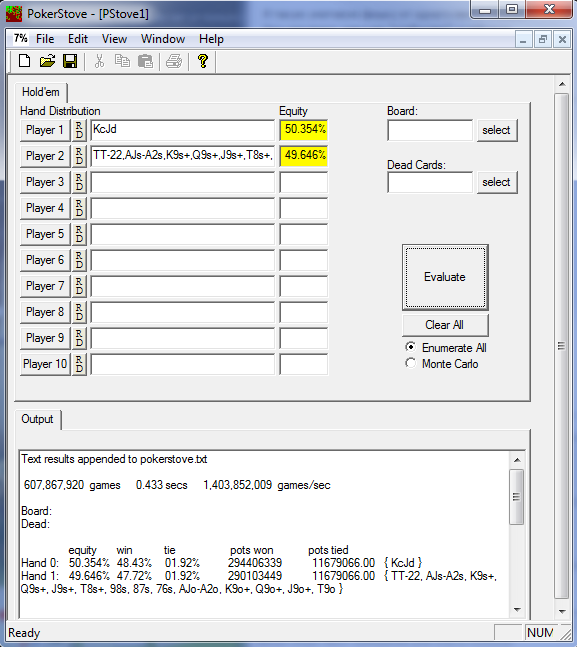This screenshot has width=577, height=647.
Task: Click the Board cards input field
Action: click(x=430, y=130)
